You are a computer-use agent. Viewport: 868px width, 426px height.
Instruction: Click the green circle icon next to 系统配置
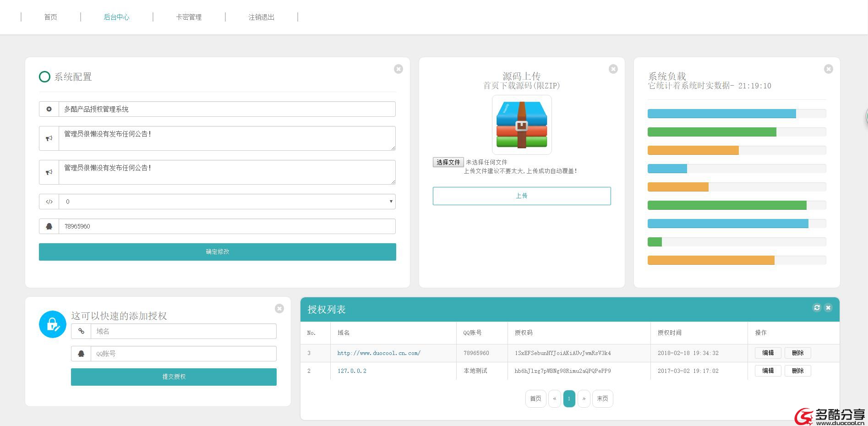44,76
